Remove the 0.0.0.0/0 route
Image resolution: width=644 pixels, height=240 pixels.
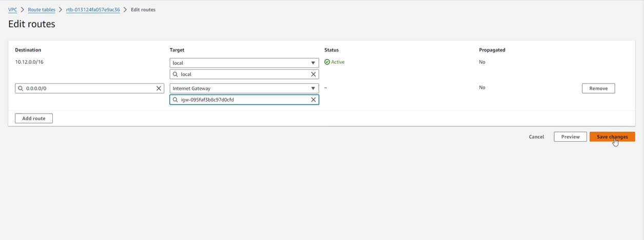(x=598, y=88)
